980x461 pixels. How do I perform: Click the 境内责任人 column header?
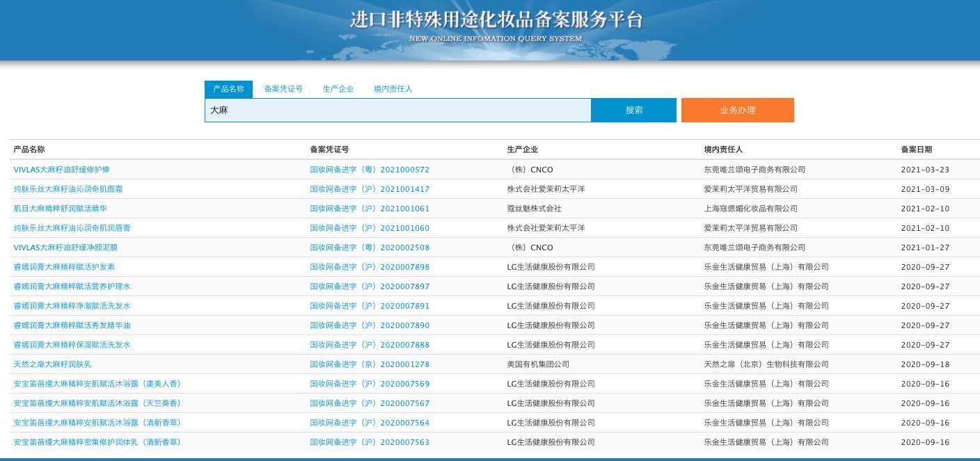point(723,149)
